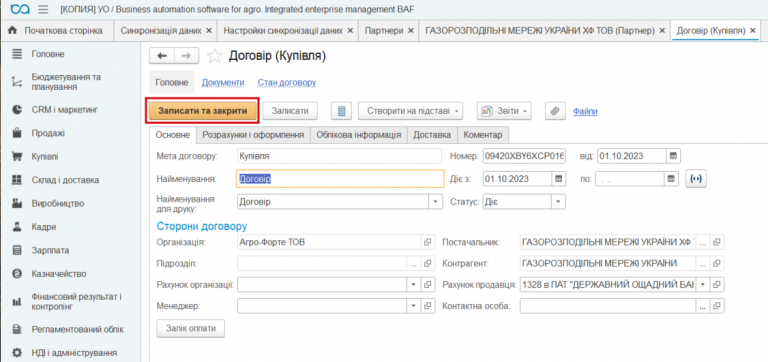The width and height of the screenshot is (768, 362).
Task: Click the Залік оплати button
Action: click(191, 329)
